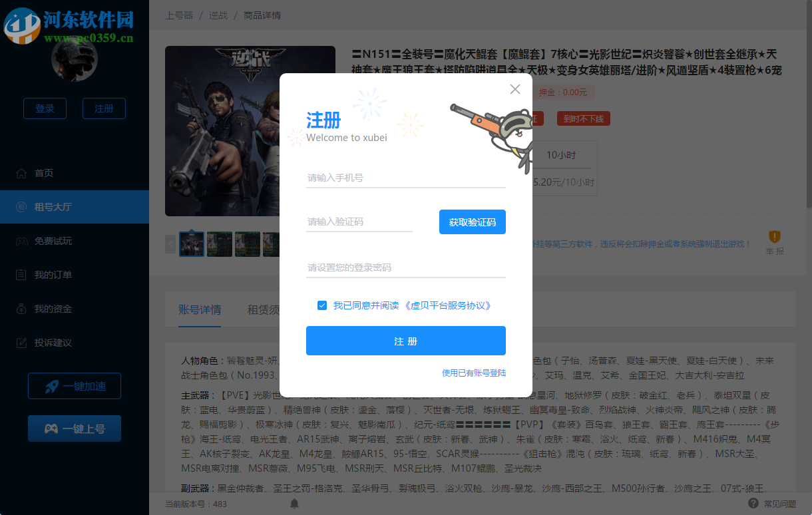Select the first game screenshot thumbnail

(x=192, y=244)
